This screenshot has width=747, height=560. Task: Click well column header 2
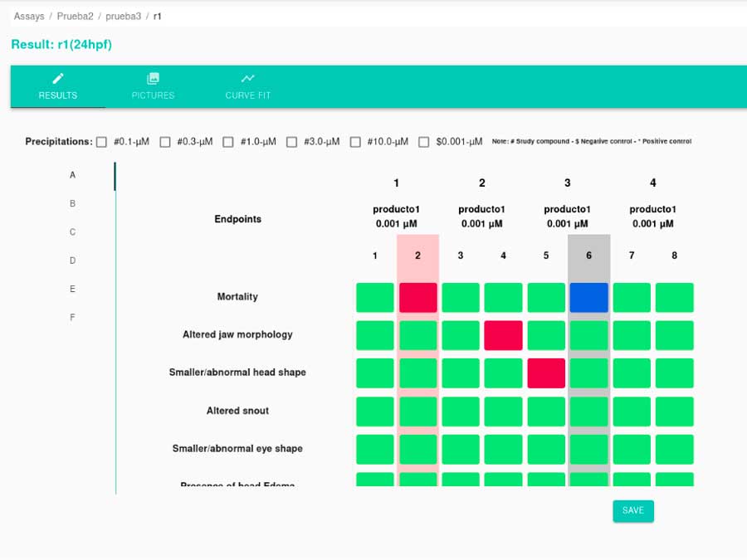pyautogui.click(x=417, y=256)
